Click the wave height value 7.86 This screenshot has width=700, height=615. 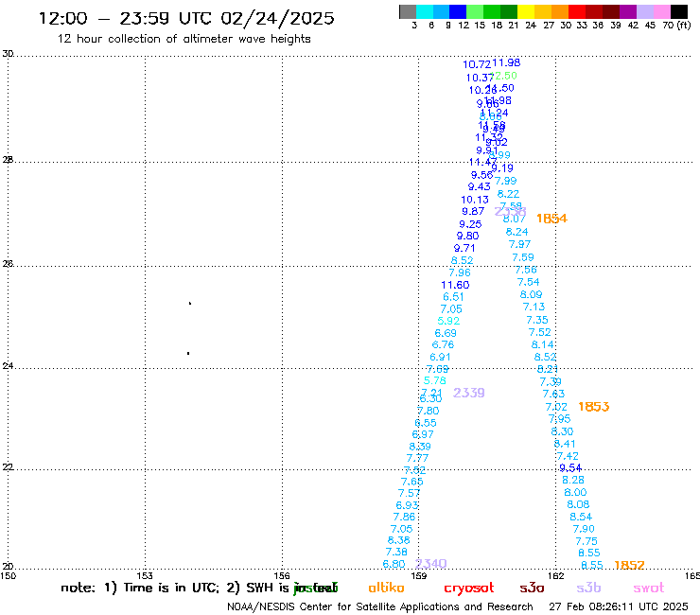click(x=404, y=518)
